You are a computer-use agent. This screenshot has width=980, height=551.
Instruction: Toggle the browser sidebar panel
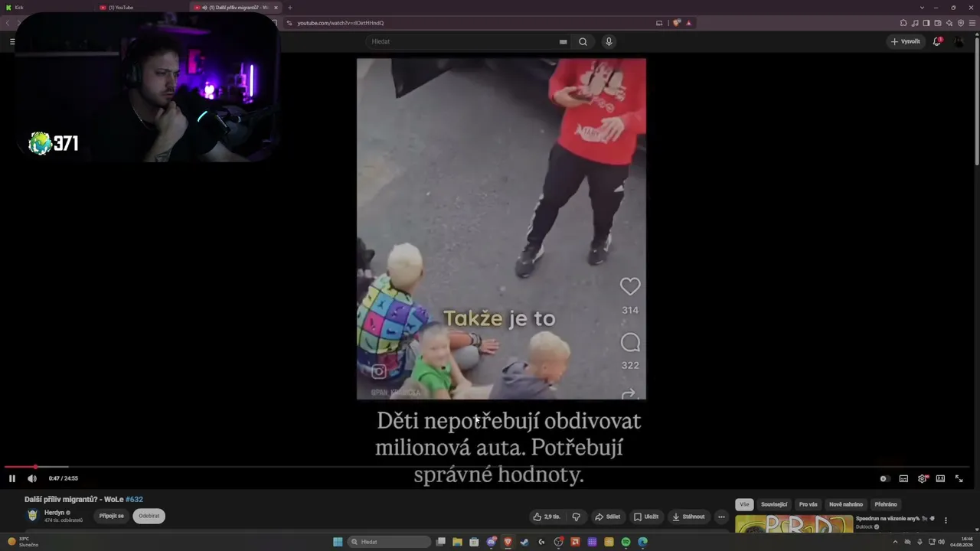(x=926, y=23)
